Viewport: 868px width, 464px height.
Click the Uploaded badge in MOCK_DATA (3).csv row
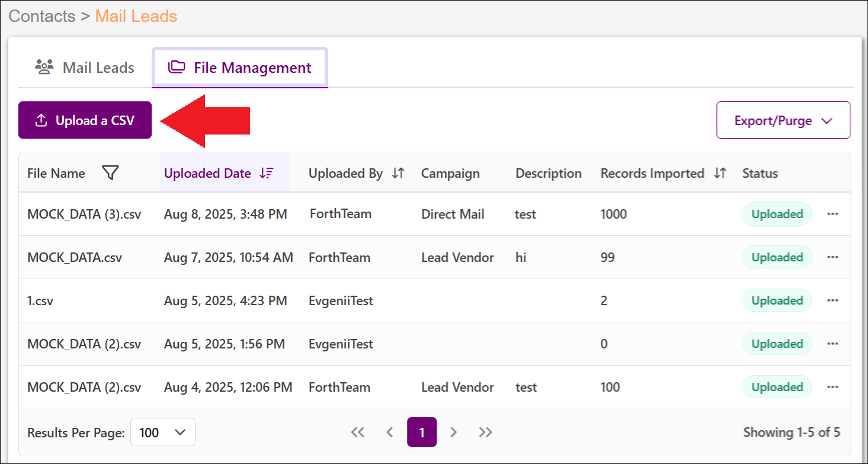(x=777, y=214)
